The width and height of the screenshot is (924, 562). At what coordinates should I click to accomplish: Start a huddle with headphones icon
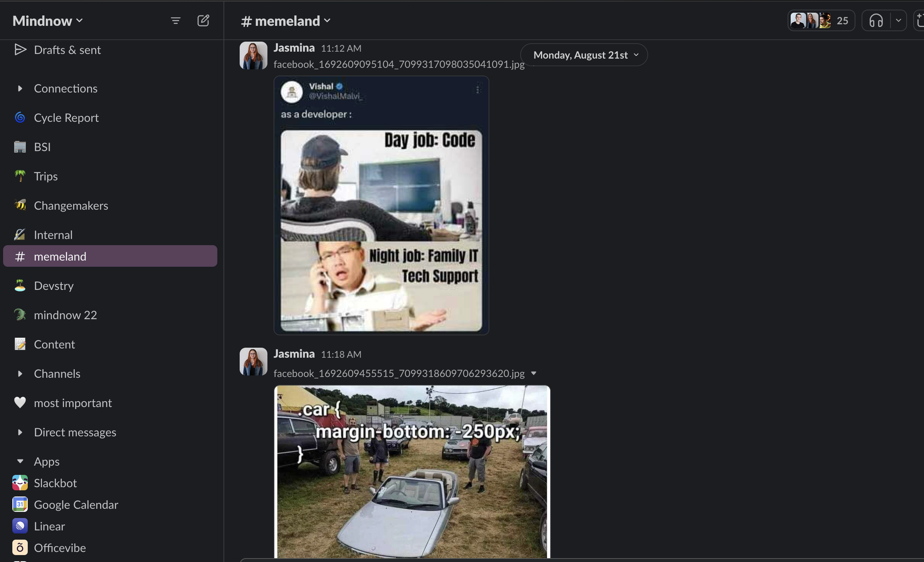point(876,20)
